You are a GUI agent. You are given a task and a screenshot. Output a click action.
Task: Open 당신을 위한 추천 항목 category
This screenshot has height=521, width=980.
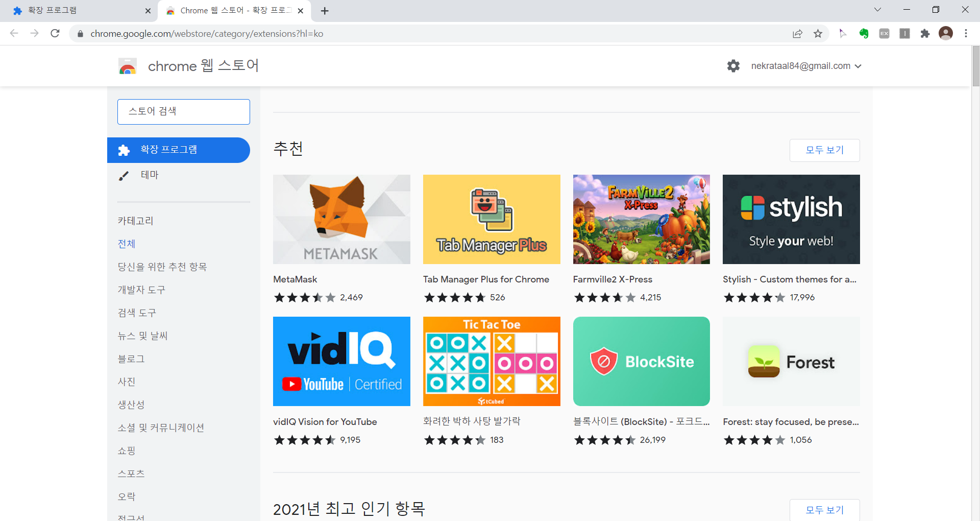point(162,267)
